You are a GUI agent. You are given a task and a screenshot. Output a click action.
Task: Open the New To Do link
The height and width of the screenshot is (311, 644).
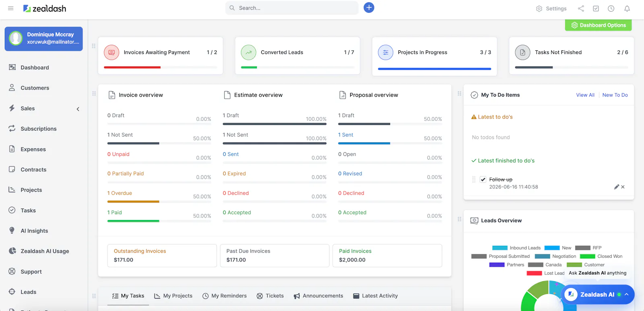coord(615,95)
